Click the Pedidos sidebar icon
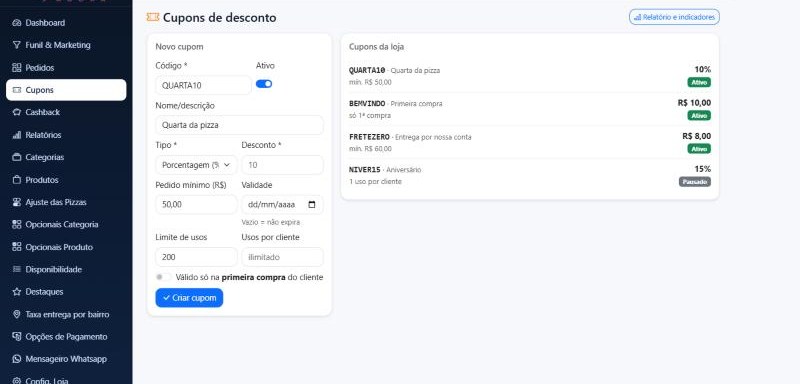 click(x=16, y=68)
